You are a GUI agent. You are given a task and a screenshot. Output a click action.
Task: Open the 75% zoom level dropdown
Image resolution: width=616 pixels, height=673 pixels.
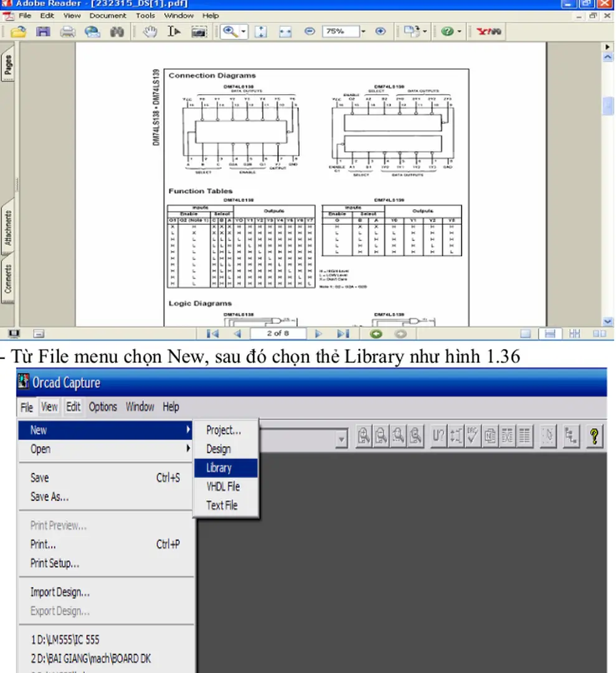click(363, 32)
